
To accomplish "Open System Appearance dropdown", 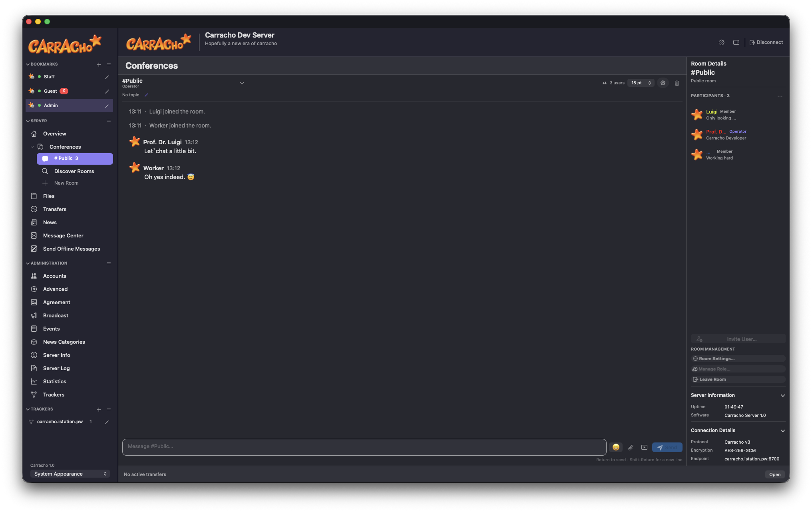I will coord(70,474).
